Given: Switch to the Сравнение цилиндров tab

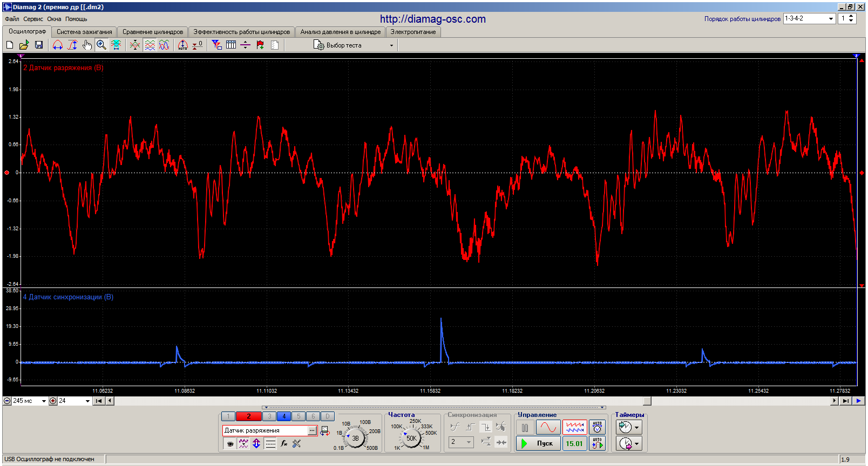Looking at the screenshot, I should 153,32.
